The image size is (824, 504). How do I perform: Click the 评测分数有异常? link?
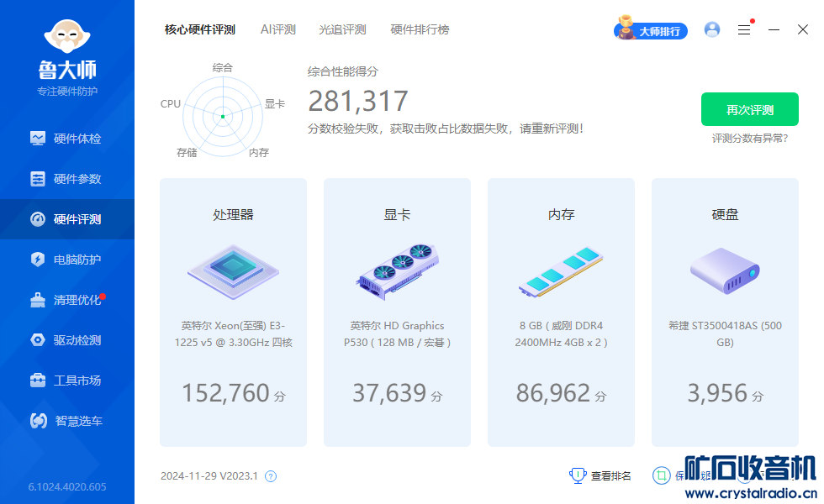[x=750, y=139]
